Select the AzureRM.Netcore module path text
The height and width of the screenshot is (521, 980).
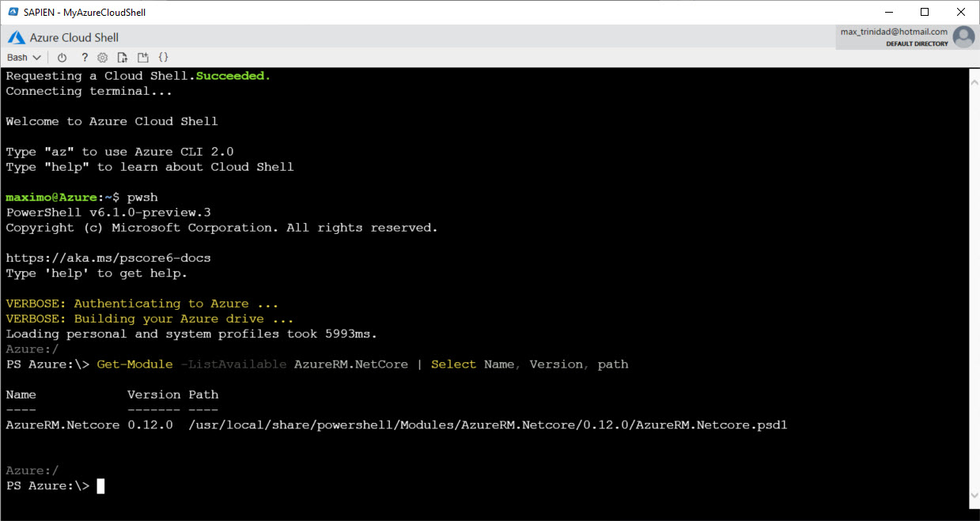(x=486, y=425)
